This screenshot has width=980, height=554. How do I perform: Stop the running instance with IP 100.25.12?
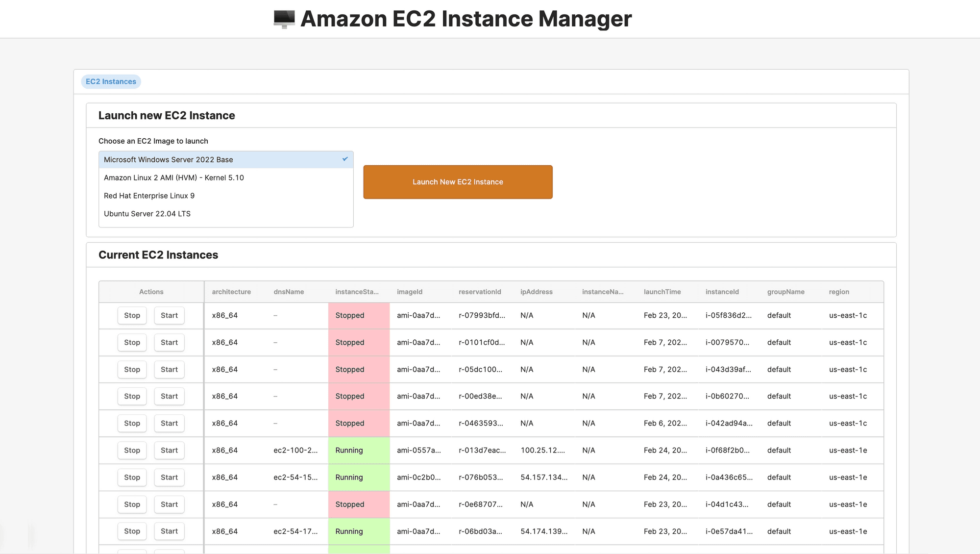(x=132, y=450)
